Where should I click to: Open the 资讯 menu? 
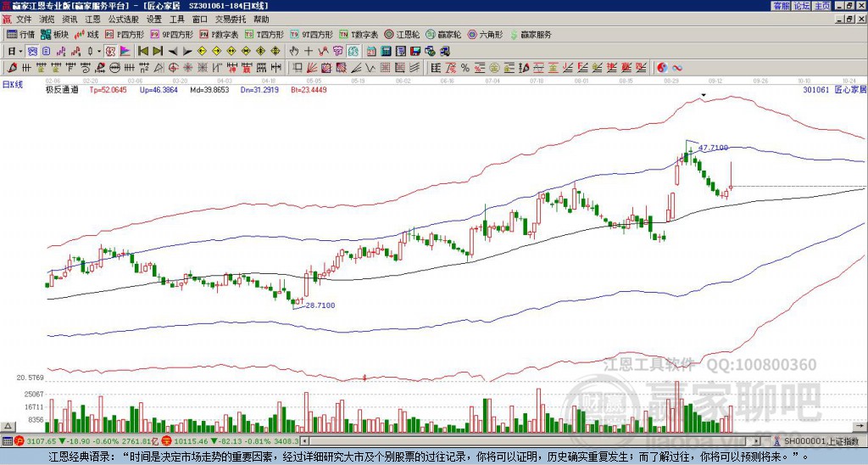[70, 20]
